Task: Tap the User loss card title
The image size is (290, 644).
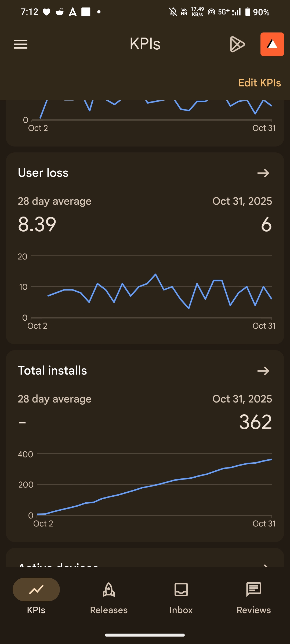Action: pyautogui.click(x=43, y=173)
